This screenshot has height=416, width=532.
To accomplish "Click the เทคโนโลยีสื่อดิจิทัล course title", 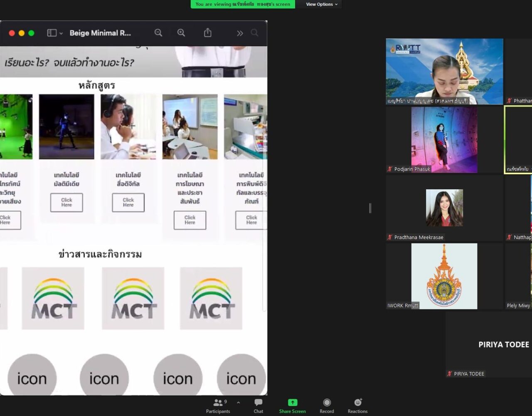I will tap(128, 179).
